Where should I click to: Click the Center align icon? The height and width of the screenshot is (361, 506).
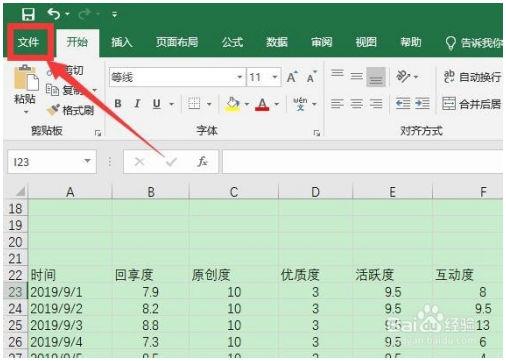(356, 104)
